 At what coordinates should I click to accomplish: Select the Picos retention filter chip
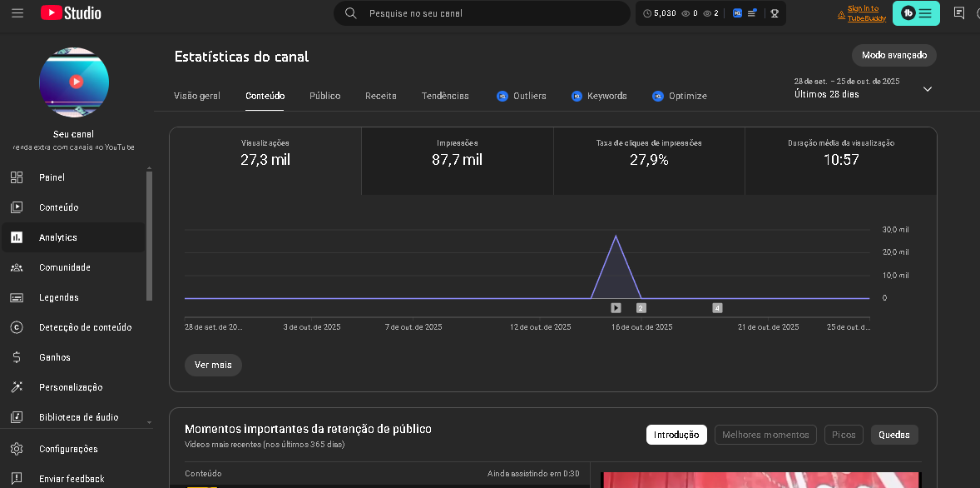[x=844, y=435]
